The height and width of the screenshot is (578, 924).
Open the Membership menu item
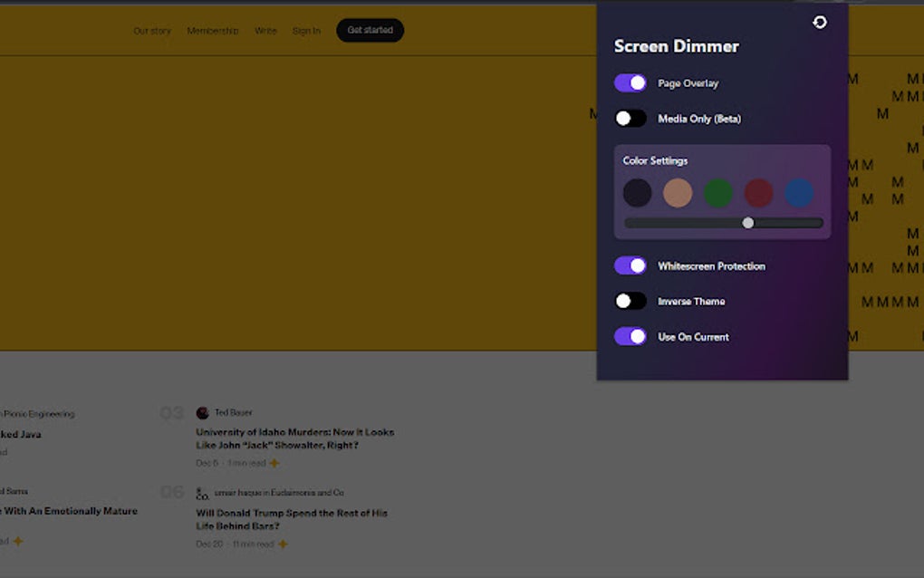pos(212,30)
